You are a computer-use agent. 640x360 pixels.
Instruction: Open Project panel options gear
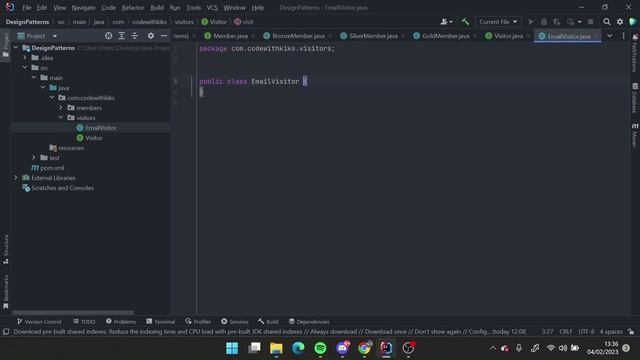151,36
